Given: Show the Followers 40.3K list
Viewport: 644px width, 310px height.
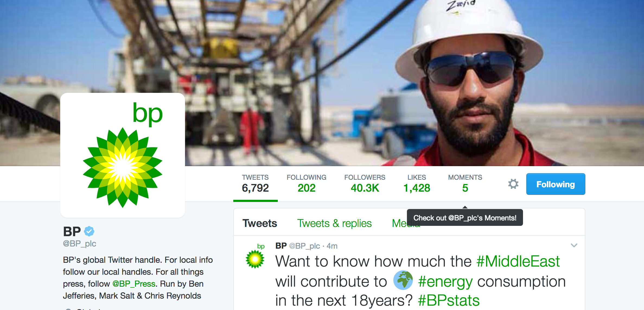Looking at the screenshot, I should point(365,184).
